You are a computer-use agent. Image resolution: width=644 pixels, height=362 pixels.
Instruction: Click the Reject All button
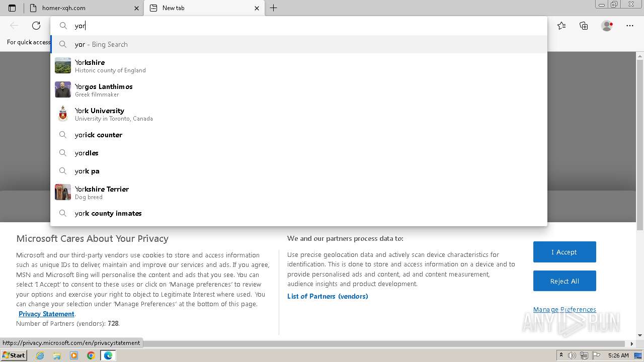pyautogui.click(x=565, y=281)
